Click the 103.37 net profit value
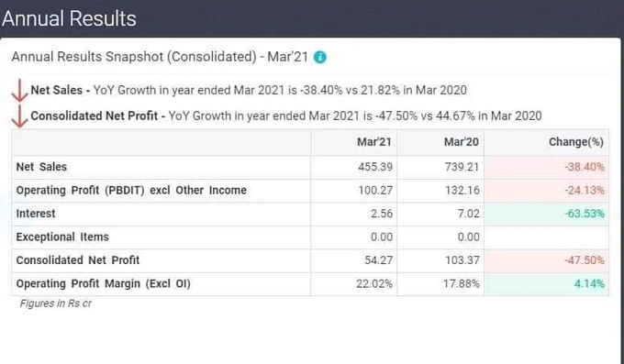 (x=462, y=260)
